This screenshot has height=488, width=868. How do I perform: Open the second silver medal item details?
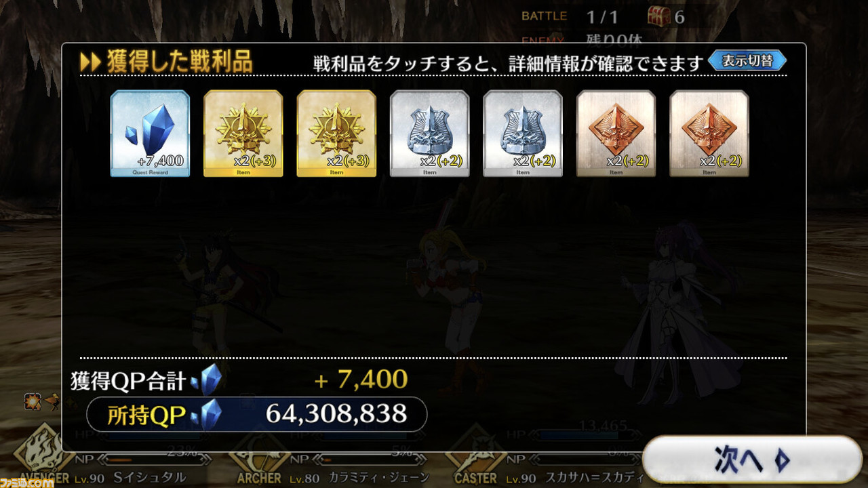click(x=523, y=134)
